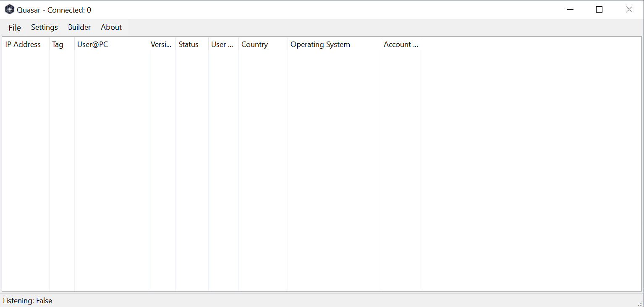Click the window title 'Quasar - Connected: 0'

point(54,10)
